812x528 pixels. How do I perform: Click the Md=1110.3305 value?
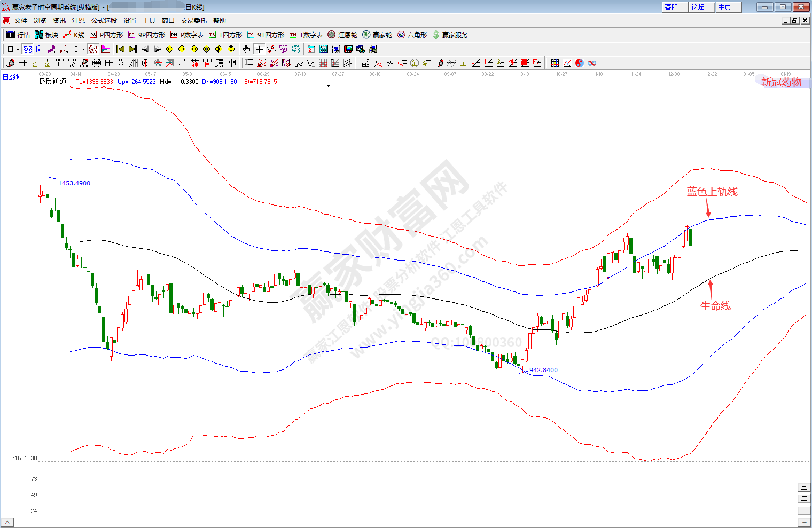[x=179, y=82]
